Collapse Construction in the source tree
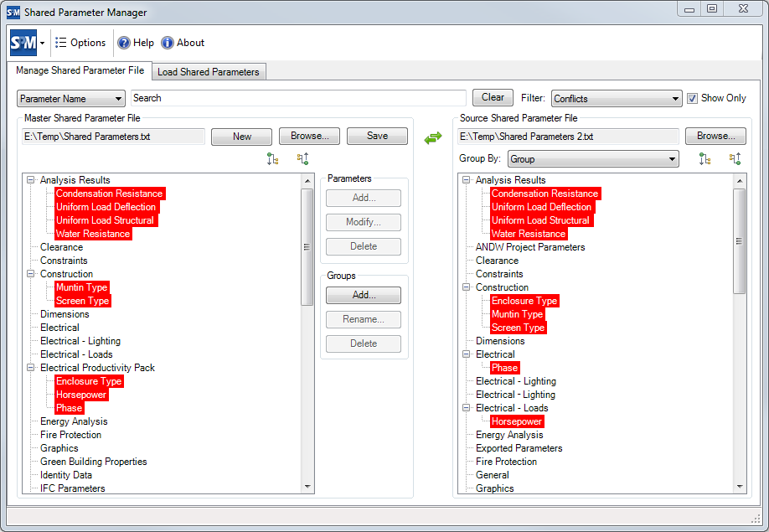 [467, 287]
